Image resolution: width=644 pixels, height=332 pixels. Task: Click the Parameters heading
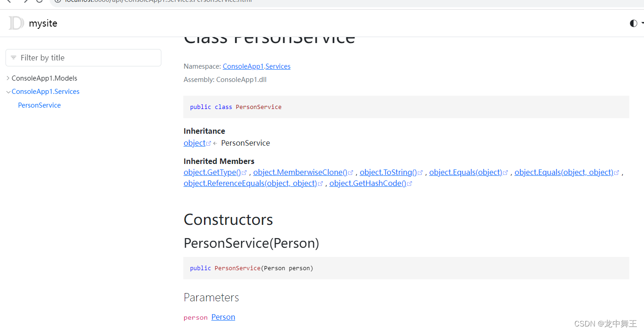coord(211,297)
